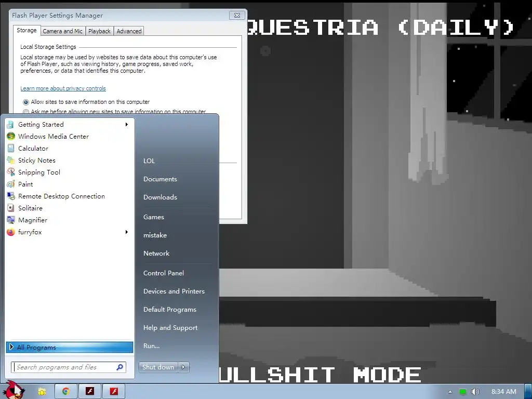Click the 8:34 AM clock
Viewport: 532px width, 399px height.
(504, 392)
